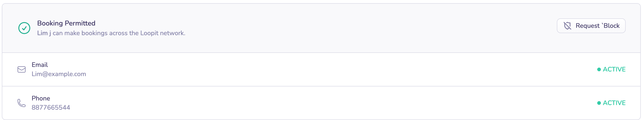Click the word Loopit in the description
The image size is (644, 120).
click(149, 33)
